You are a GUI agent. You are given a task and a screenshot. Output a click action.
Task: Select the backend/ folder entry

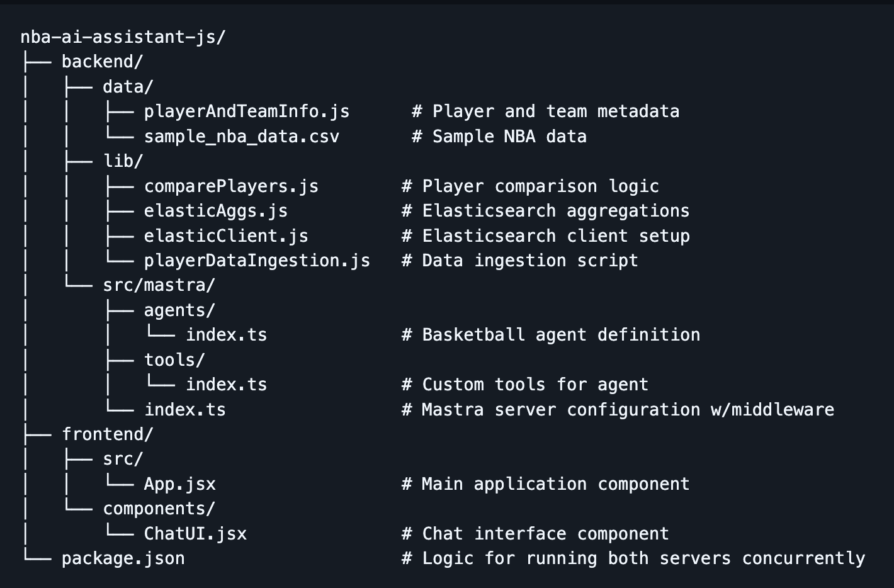click(x=102, y=62)
